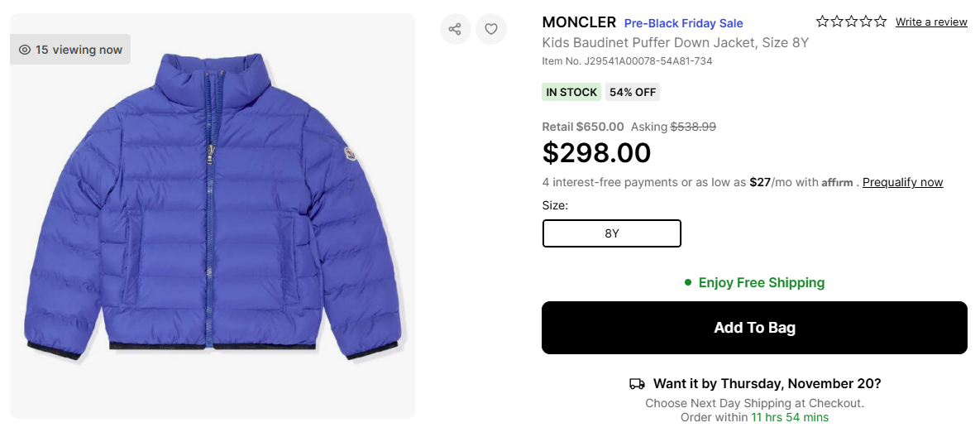The image size is (980, 437).
Task: Click the Affirm logo
Action: [837, 183]
